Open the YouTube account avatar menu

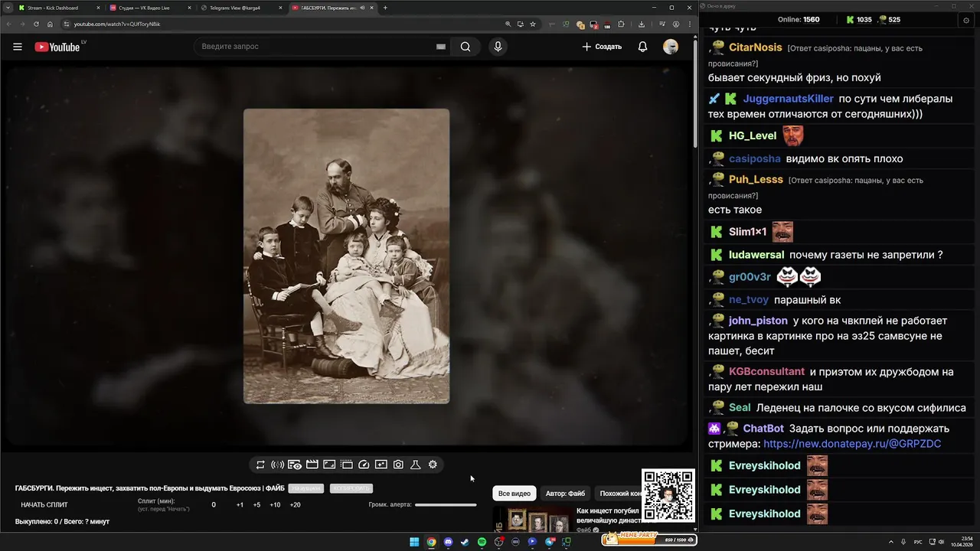pyautogui.click(x=671, y=47)
